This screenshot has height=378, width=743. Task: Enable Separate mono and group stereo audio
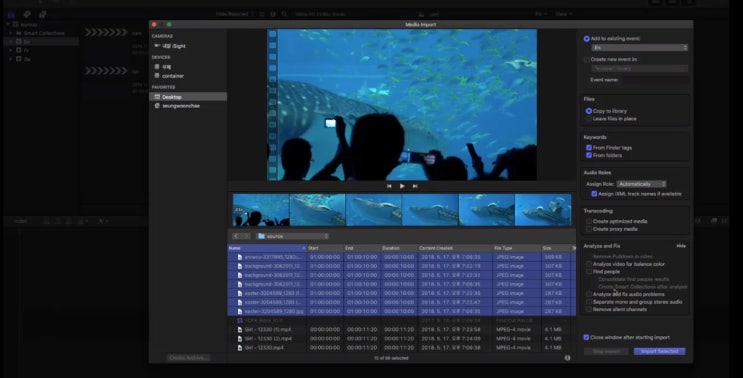coord(589,302)
